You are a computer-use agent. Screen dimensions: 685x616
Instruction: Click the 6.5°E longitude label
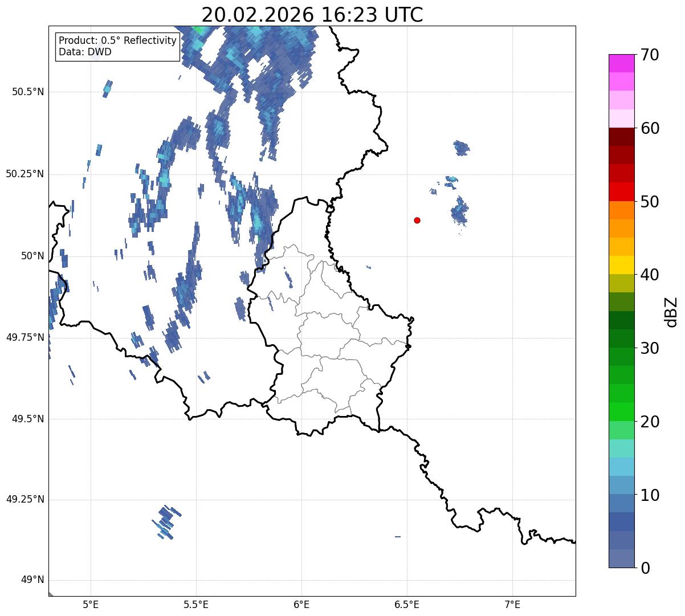407,605
